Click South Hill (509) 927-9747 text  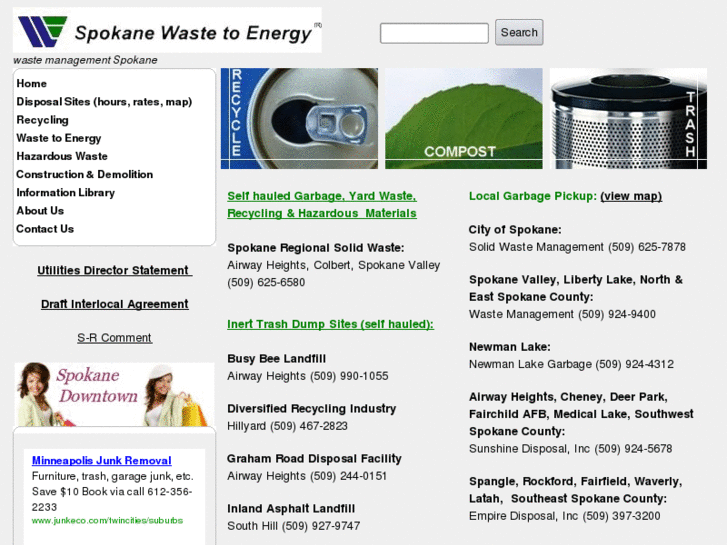pos(293,526)
